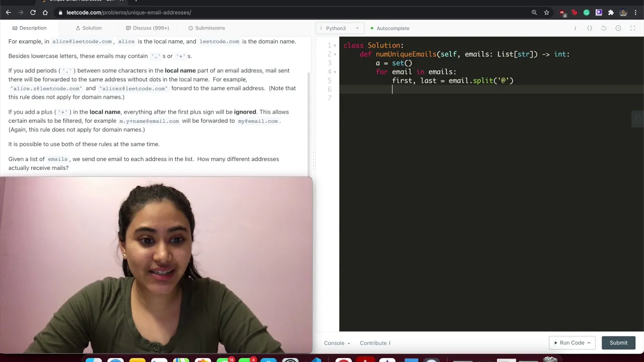Open the editor settings hexagon icon
The image size is (644, 362).
tap(618, 28)
